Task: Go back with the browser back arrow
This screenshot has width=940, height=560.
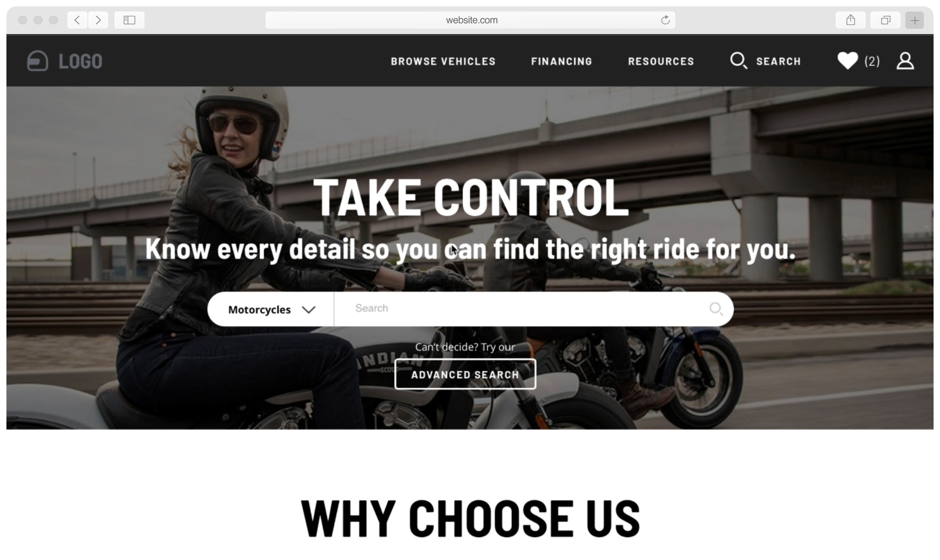Action: tap(77, 20)
